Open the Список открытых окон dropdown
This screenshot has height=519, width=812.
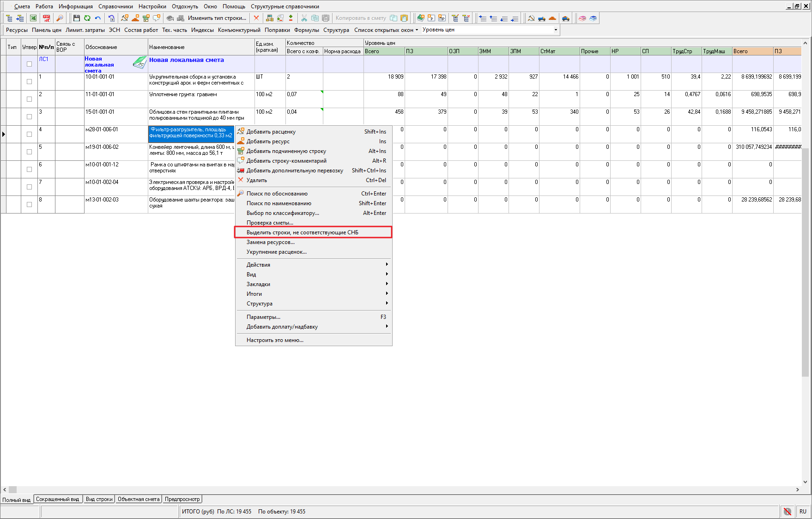coord(386,30)
